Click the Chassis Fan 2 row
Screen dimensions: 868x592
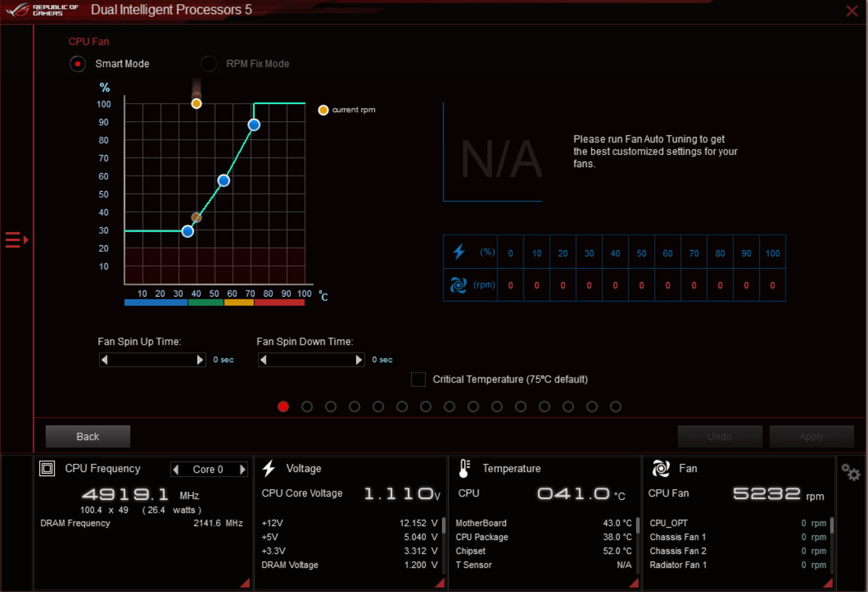tap(738, 551)
